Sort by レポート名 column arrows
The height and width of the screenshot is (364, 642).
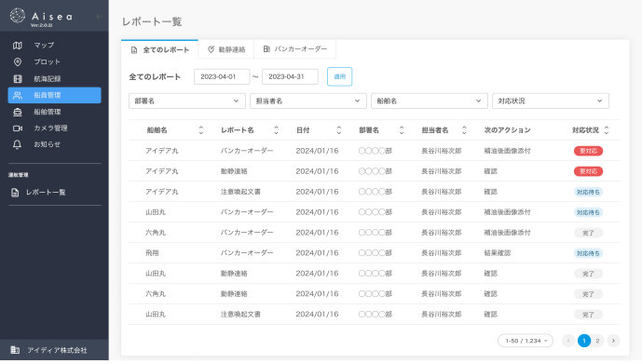(x=276, y=130)
